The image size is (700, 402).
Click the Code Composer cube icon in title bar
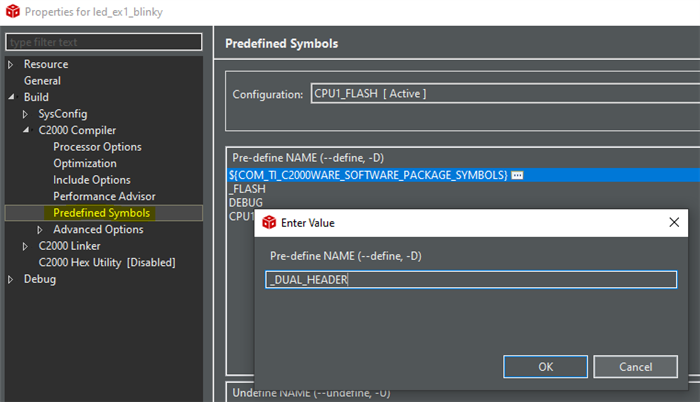coord(13,11)
